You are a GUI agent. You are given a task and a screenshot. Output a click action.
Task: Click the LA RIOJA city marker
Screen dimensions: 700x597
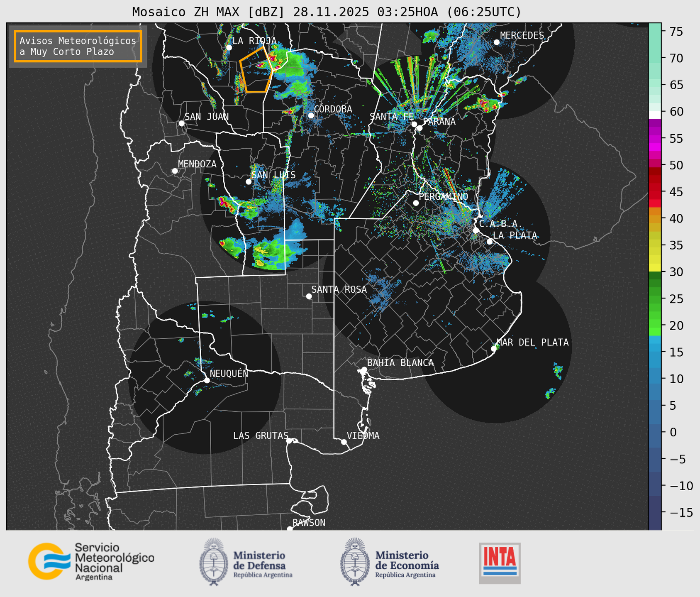pyautogui.click(x=229, y=47)
